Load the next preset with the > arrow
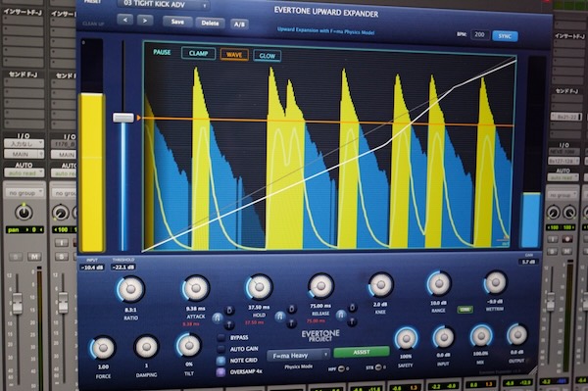This screenshot has width=588, height=391. pyautogui.click(x=145, y=21)
